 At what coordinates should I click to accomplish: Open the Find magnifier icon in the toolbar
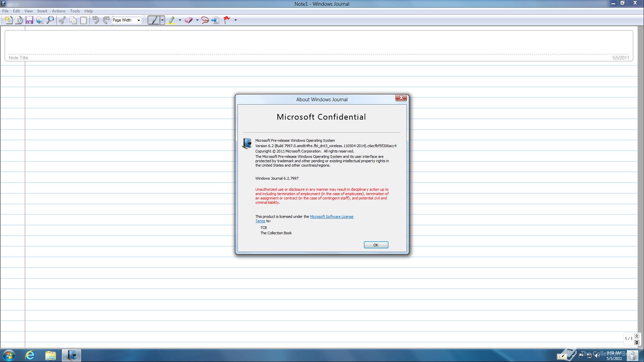point(50,20)
